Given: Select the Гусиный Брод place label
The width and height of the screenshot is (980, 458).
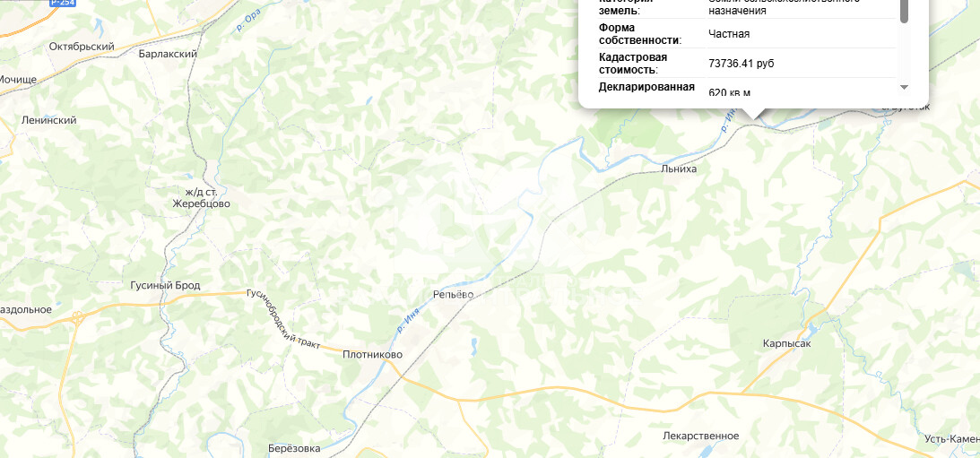Looking at the screenshot, I should pyautogui.click(x=165, y=286).
